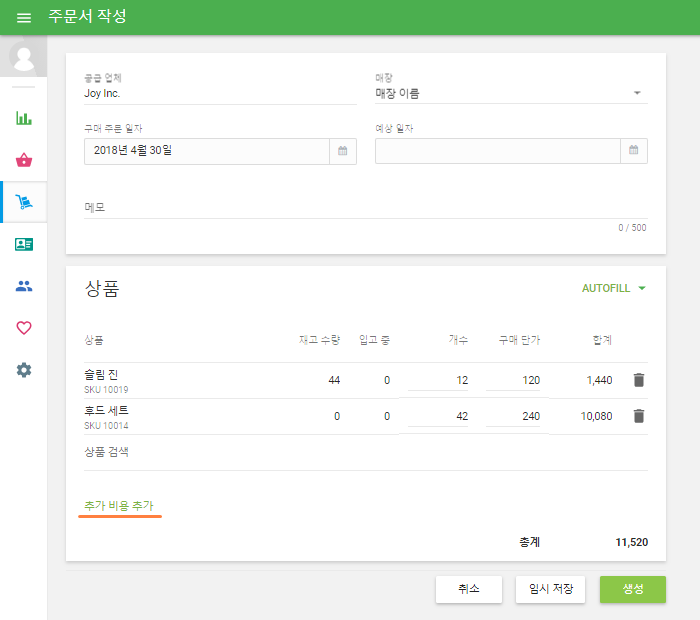700x620 pixels.
Task: Expand the AUTOFILL dropdown
Action: click(614, 288)
